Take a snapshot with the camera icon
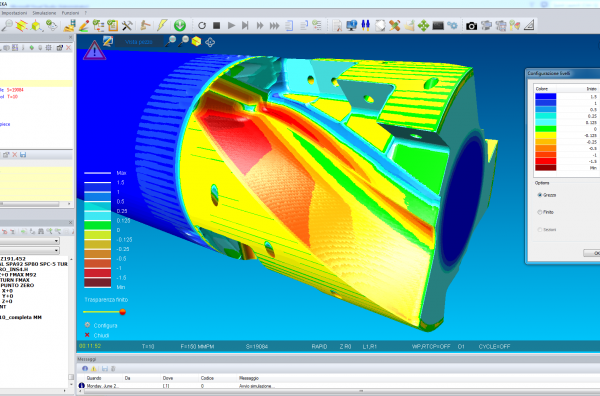600x396 pixels. [x=471, y=26]
